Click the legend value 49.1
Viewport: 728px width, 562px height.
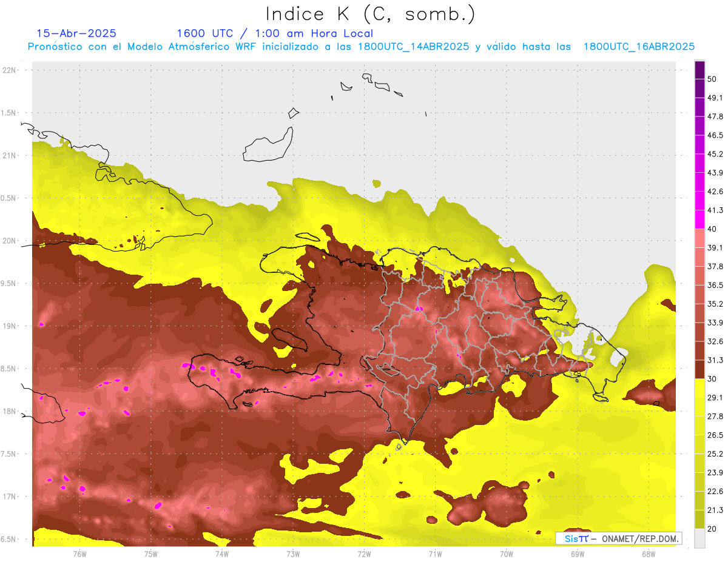(715, 98)
